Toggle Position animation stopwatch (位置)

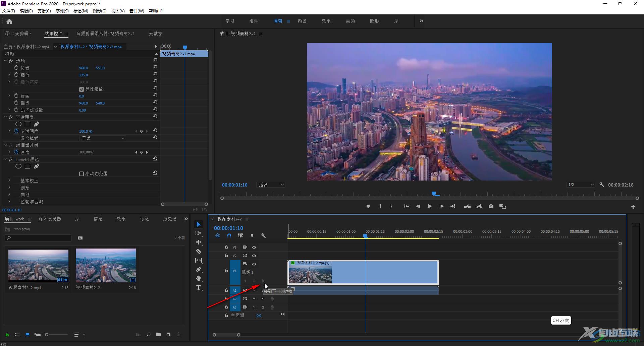(x=16, y=68)
